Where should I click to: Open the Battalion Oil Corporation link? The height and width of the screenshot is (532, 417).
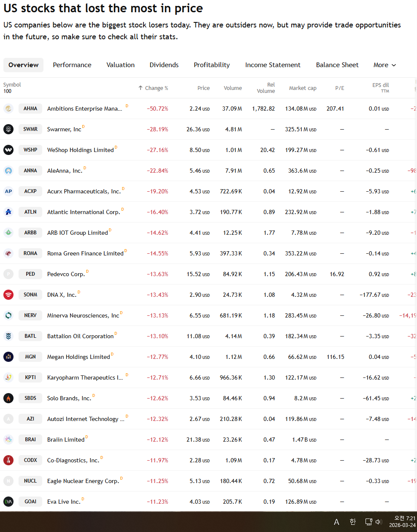coord(81,336)
